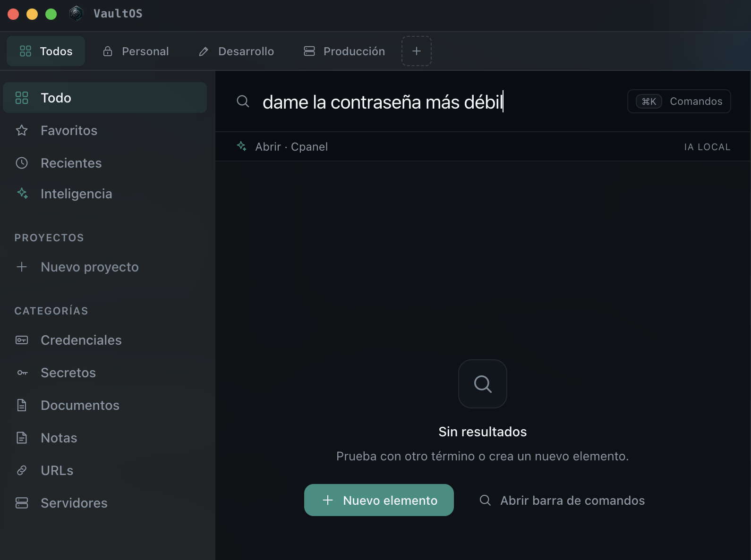The image size is (751, 560).
Task: Open the Secretos category
Action: tap(105, 373)
